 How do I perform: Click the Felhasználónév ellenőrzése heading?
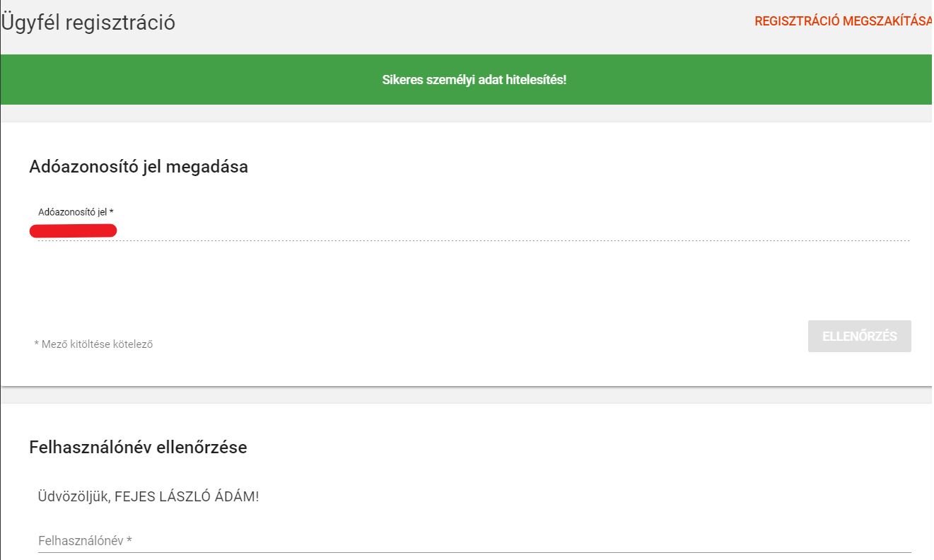138,448
